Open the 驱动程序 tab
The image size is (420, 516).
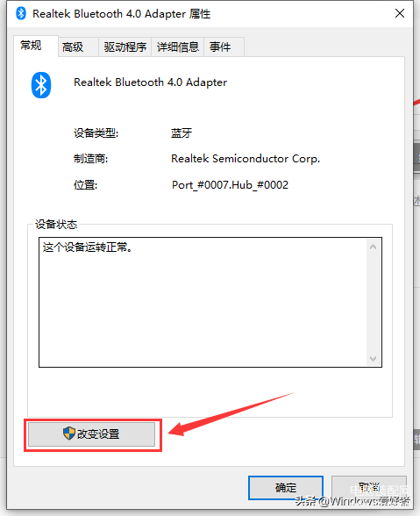[x=125, y=47]
